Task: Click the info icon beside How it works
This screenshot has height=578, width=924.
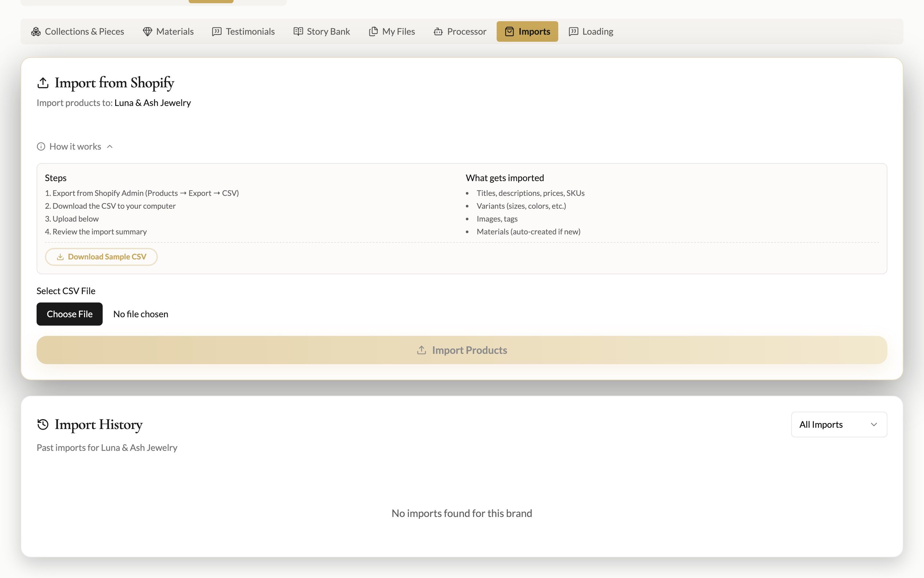Action: pyautogui.click(x=41, y=146)
